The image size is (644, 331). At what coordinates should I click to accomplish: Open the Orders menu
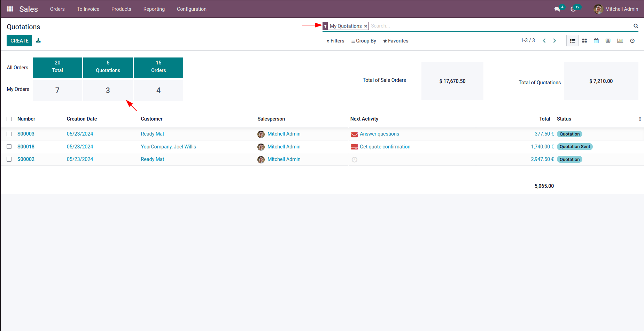pyautogui.click(x=57, y=9)
